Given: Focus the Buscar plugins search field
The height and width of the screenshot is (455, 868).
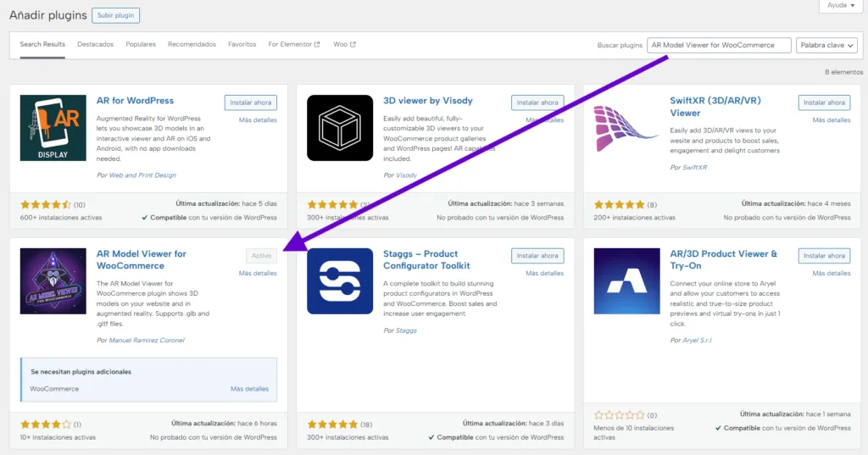Looking at the screenshot, I should pyautogui.click(x=719, y=46).
